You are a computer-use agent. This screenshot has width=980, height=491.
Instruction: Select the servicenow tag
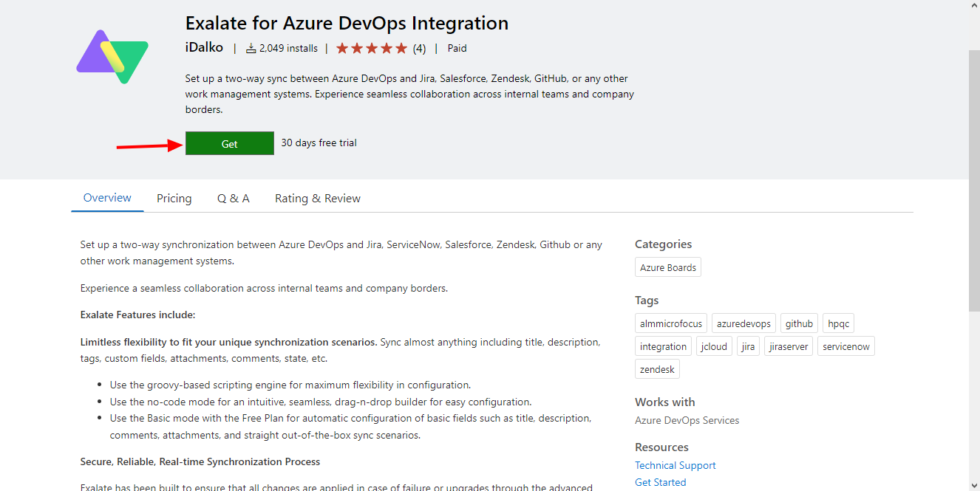(x=846, y=346)
